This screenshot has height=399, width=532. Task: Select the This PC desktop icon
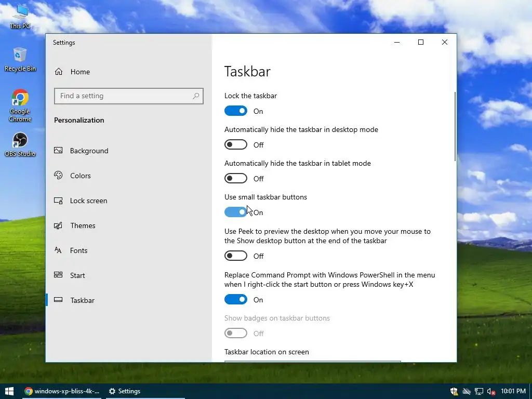click(20, 16)
